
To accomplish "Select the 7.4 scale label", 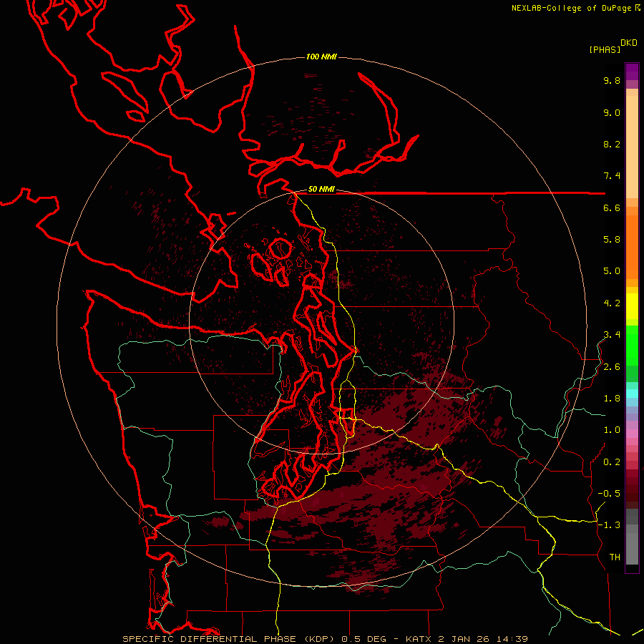I will pyautogui.click(x=612, y=176).
